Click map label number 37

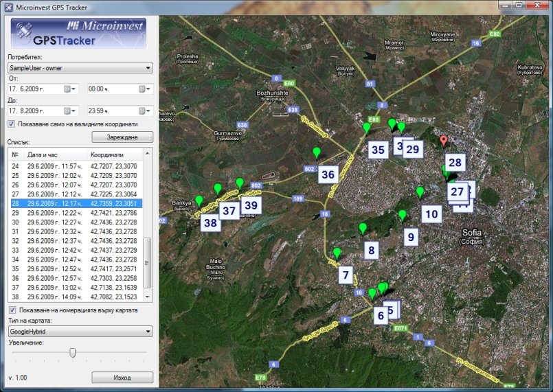pos(229,211)
